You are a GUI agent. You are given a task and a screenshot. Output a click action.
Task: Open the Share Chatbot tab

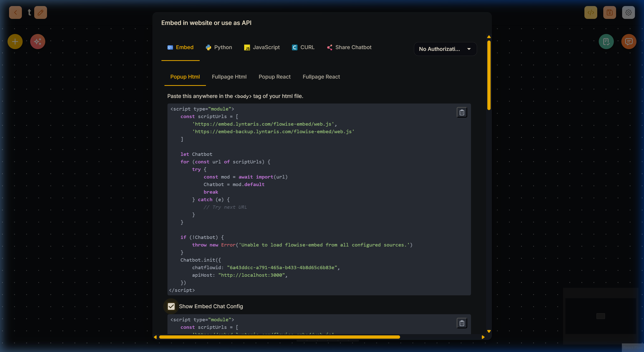click(x=349, y=47)
